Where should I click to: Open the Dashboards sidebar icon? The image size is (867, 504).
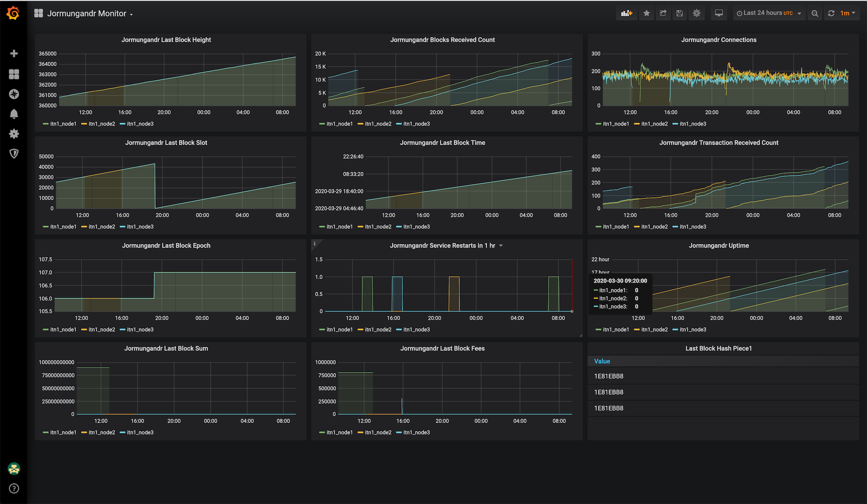point(14,74)
